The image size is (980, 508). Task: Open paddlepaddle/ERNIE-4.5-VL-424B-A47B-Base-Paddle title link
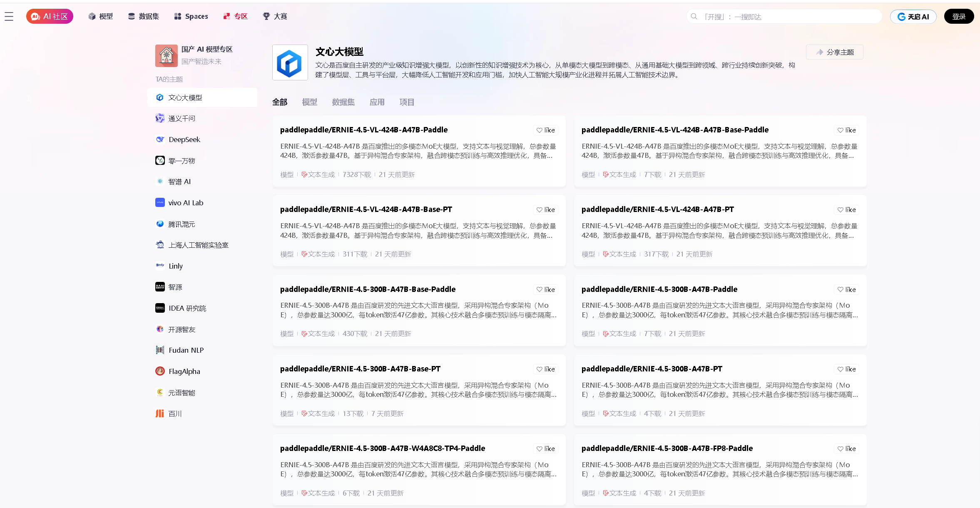[675, 130]
